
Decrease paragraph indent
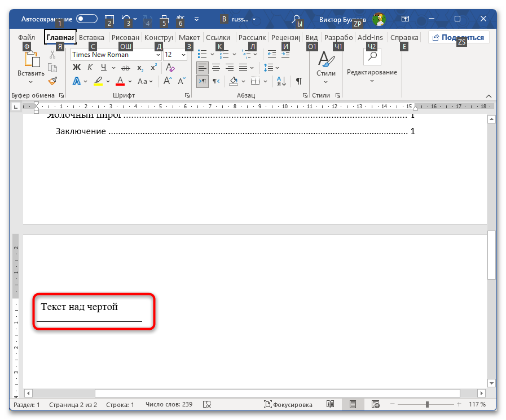(x=272, y=54)
